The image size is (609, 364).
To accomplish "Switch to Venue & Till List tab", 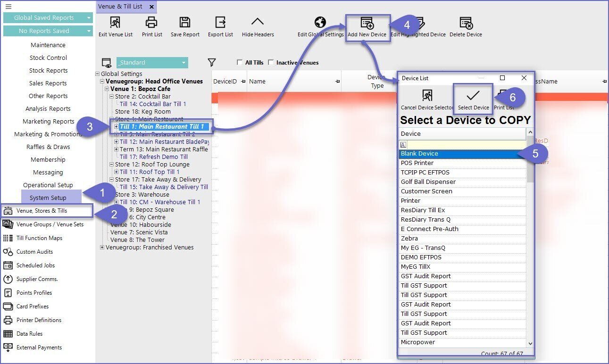I will point(120,7).
